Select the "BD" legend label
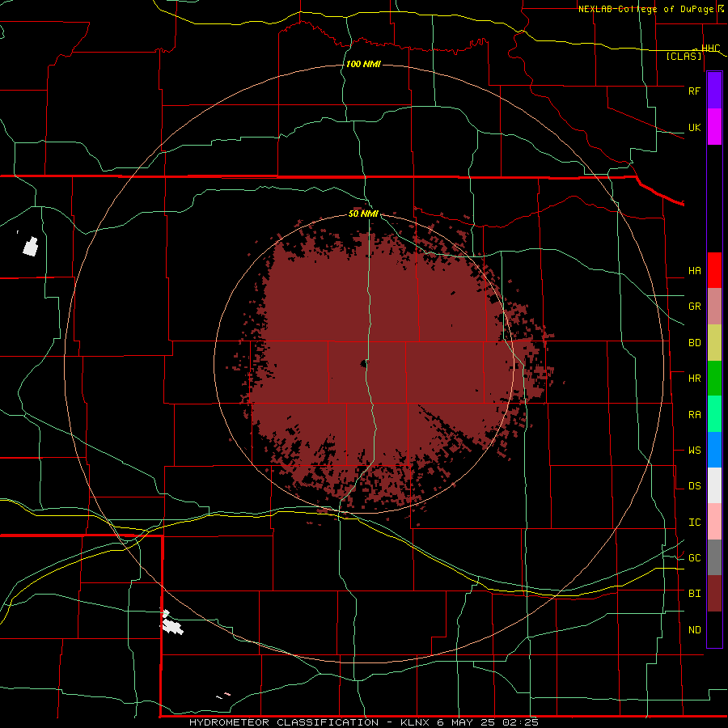The height and width of the screenshot is (728, 728). pyautogui.click(x=694, y=343)
